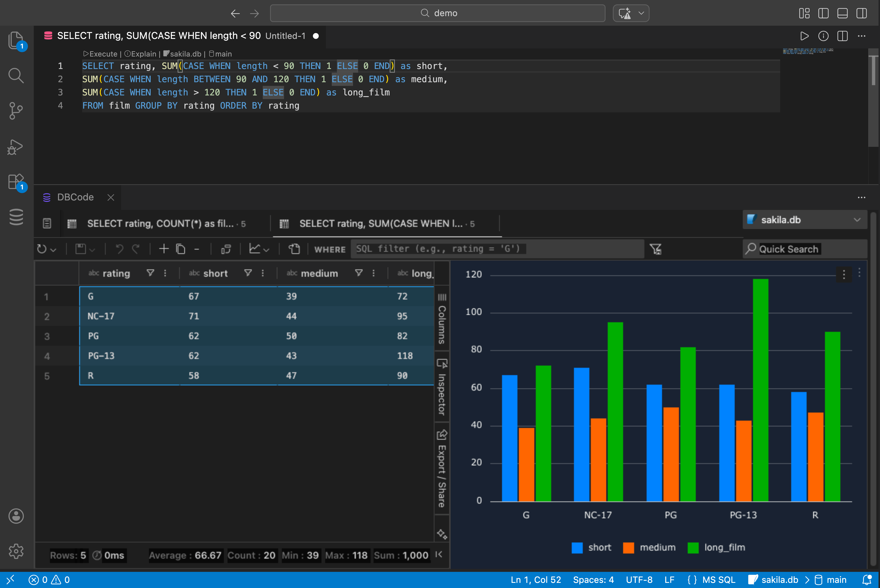The height and width of the screenshot is (588, 880).
Task: Click the Explain link above the SQL query
Action: 140,54
